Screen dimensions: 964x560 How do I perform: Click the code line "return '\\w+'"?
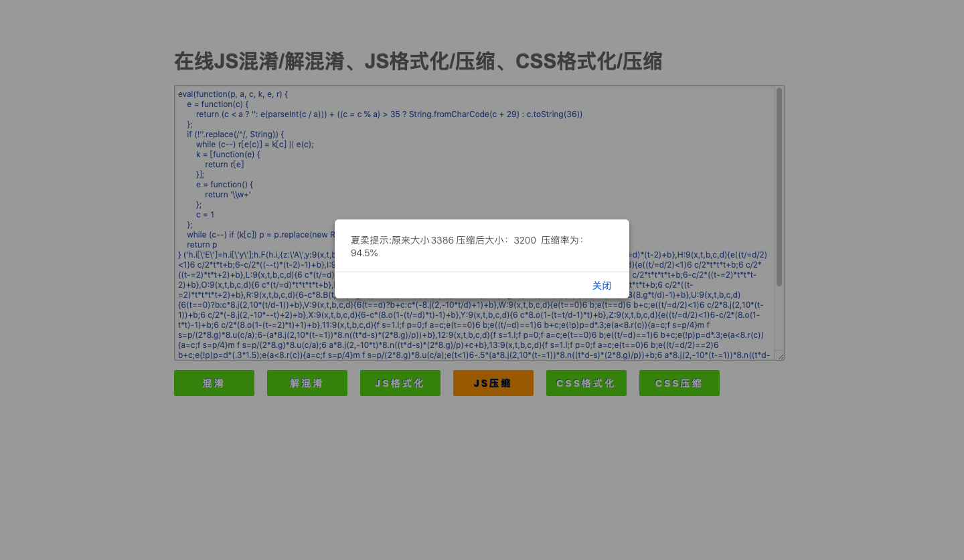point(228,195)
